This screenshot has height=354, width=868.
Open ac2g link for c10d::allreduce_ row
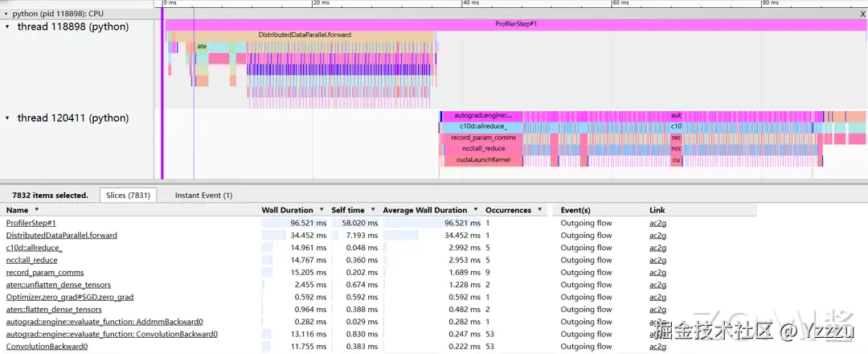(657, 248)
